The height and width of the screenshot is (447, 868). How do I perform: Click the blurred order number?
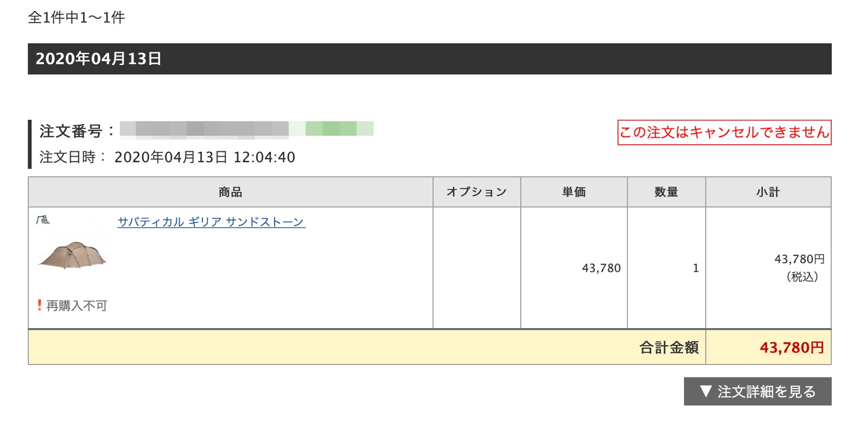pos(246,129)
